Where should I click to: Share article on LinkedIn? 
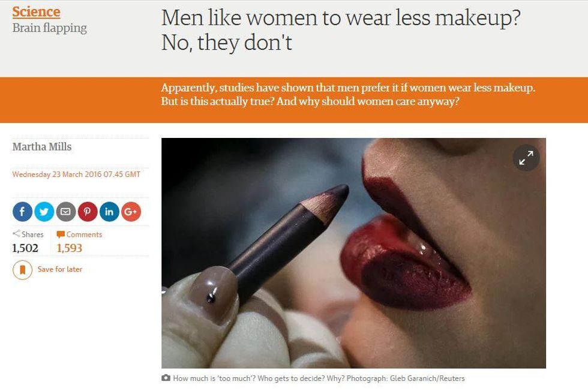coord(109,212)
